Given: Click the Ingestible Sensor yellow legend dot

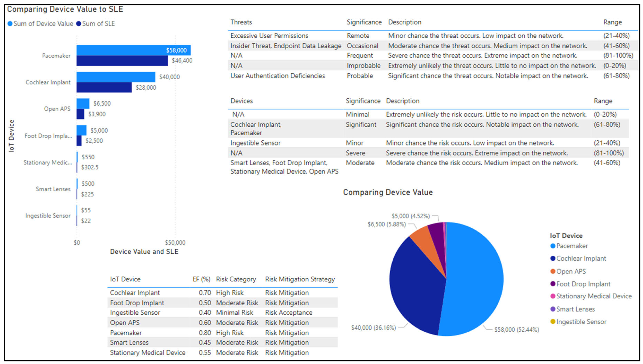Looking at the screenshot, I should coord(553,322).
